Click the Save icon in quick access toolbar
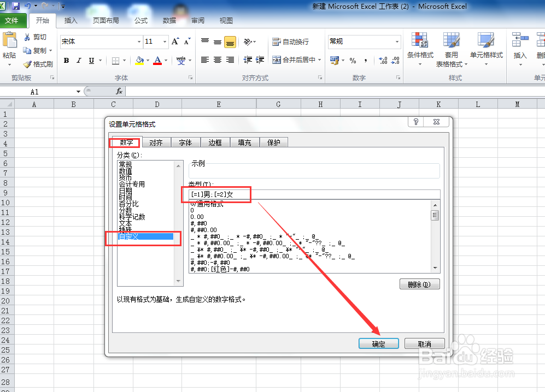 [16, 6]
